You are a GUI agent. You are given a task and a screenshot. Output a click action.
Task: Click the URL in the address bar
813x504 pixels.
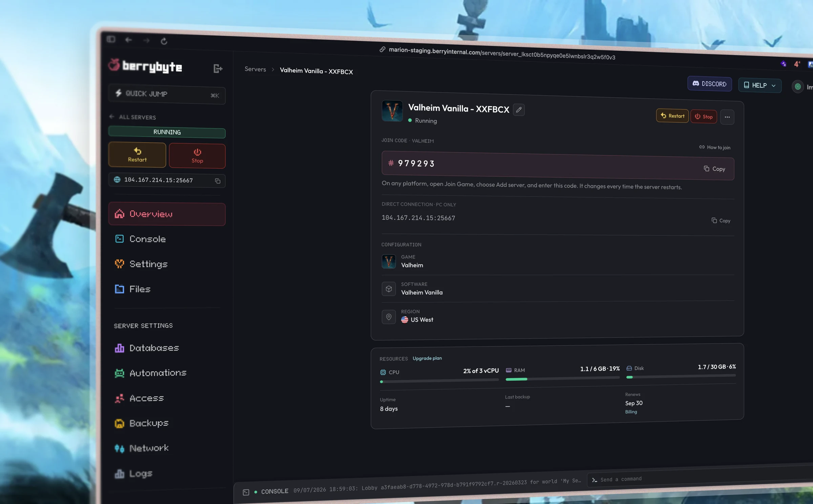[x=502, y=54]
